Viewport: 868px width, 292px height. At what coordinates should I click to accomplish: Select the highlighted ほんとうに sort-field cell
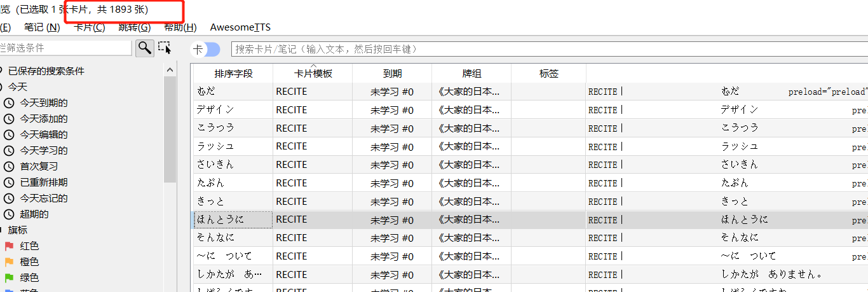(x=233, y=219)
